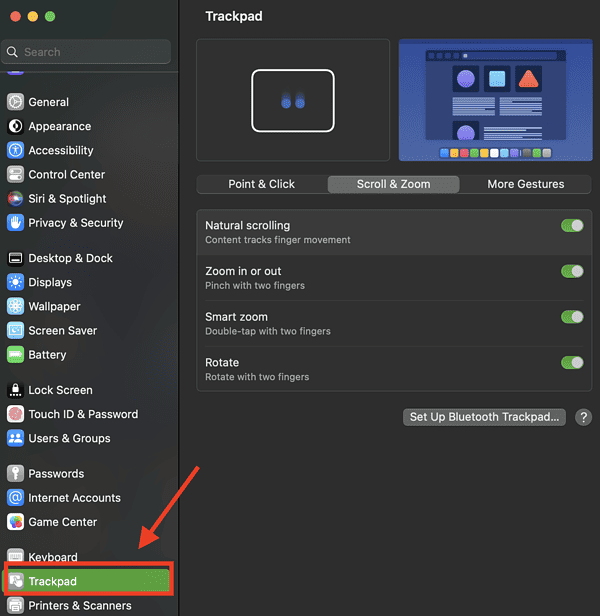Open the Battery settings icon
This screenshot has width=600, height=616.
[15, 354]
